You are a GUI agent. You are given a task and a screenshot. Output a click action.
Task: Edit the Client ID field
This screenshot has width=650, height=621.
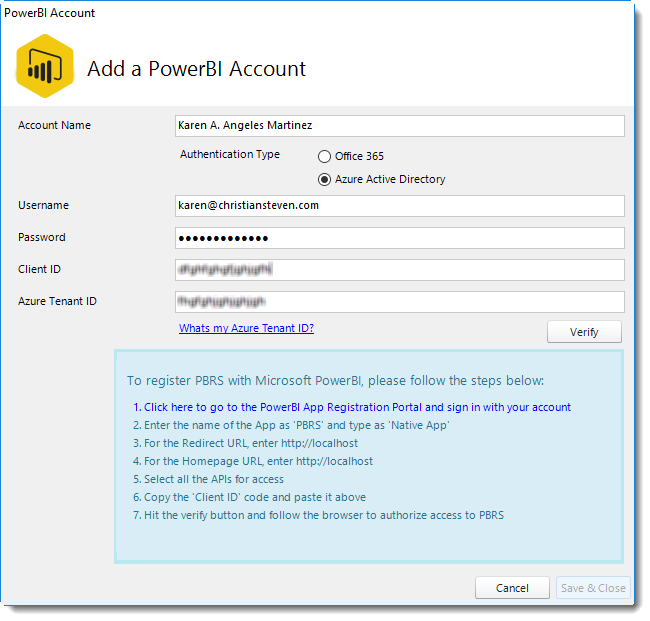pyautogui.click(x=400, y=270)
